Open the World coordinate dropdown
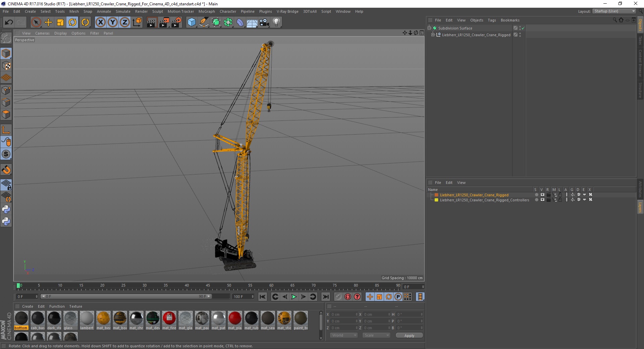This screenshot has width=644, height=349. pos(344,335)
